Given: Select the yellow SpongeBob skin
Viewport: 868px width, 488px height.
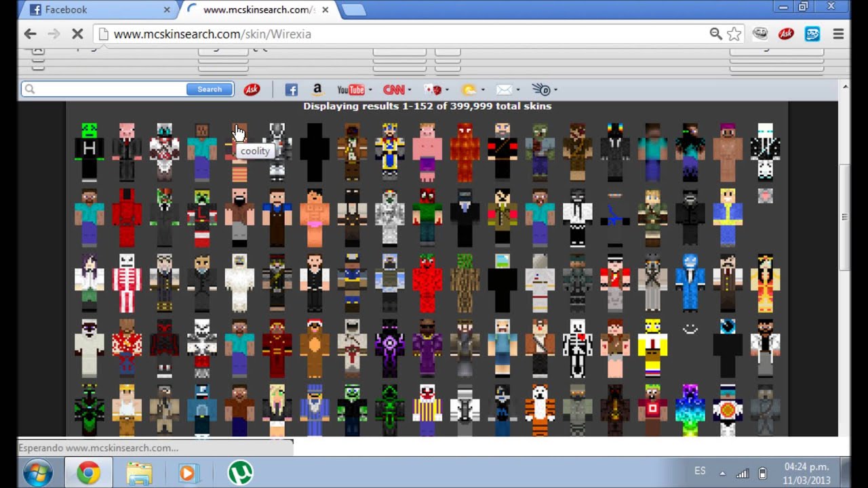Looking at the screenshot, I should (652, 348).
